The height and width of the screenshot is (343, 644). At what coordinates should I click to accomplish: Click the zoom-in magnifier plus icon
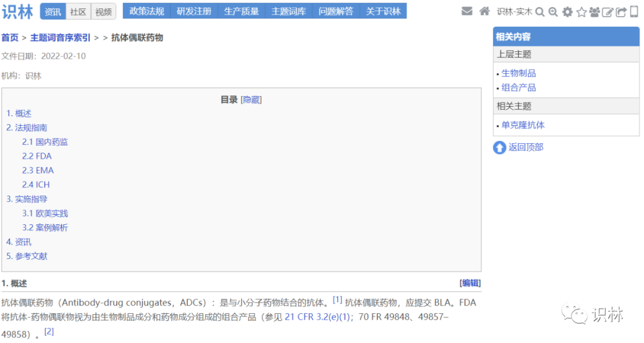pos(553,12)
